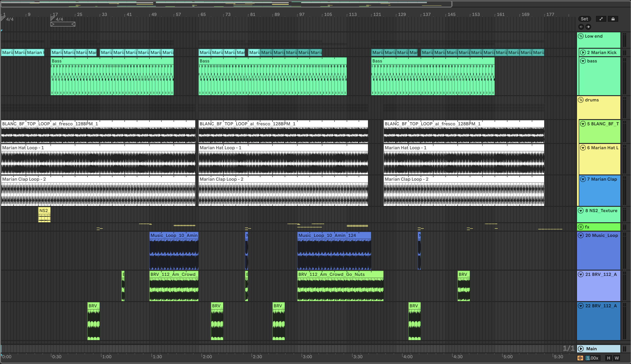
Task: Select the Music_Loop_10_Amin clip at bar 49
Action: tap(174, 251)
